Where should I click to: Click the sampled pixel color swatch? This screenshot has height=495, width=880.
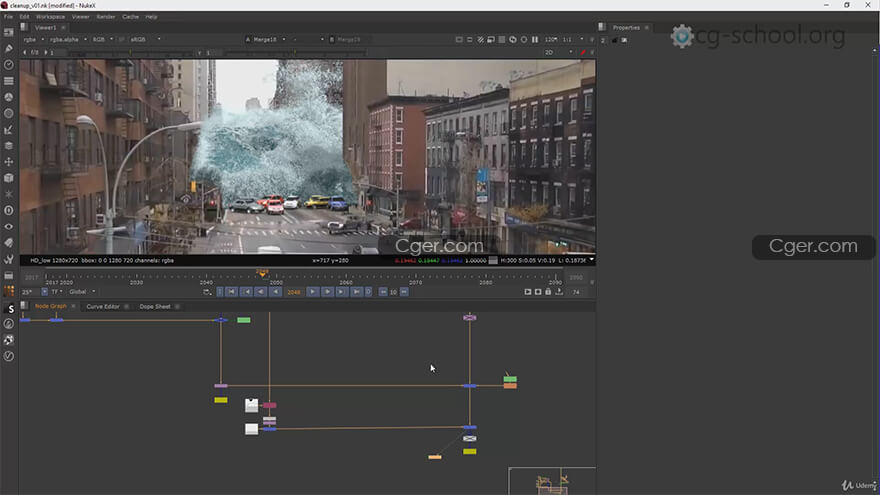493,260
